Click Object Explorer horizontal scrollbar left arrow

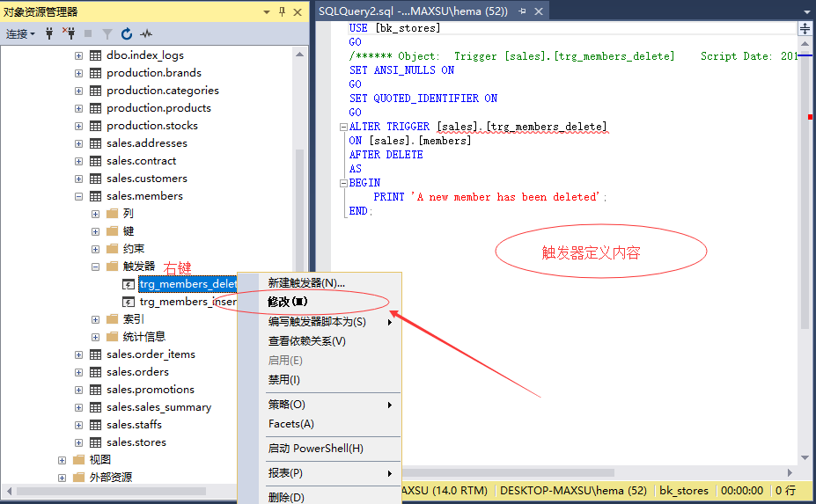click(x=9, y=491)
